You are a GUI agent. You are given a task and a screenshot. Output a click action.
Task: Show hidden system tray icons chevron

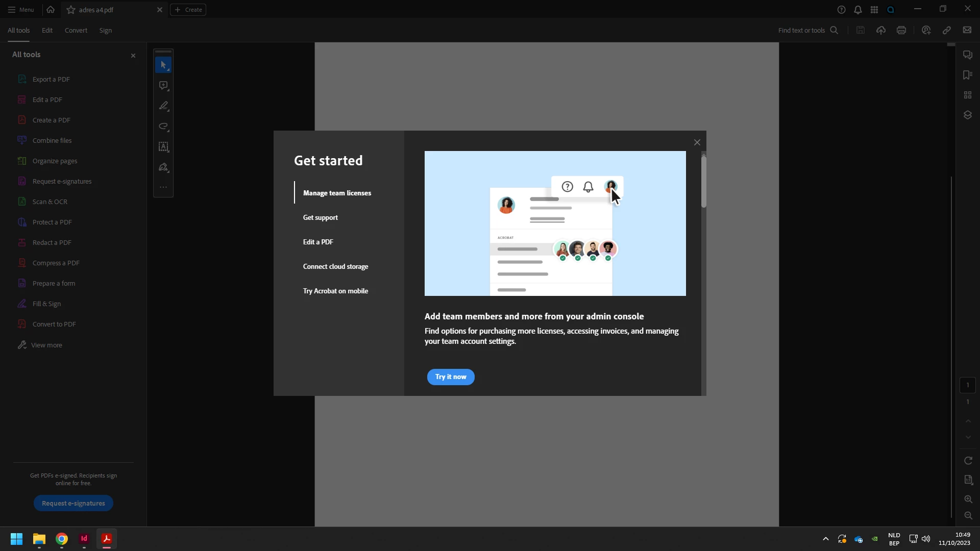coord(825,539)
